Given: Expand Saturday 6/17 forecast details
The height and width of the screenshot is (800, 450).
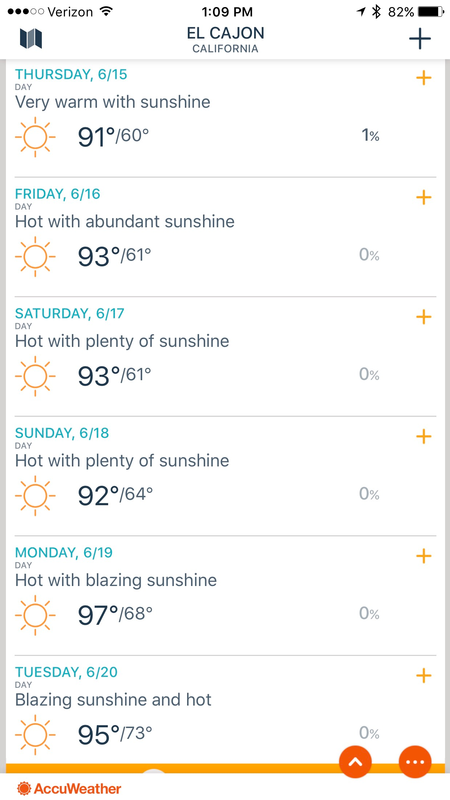Looking at the screenshot, I should pos(423,317).
